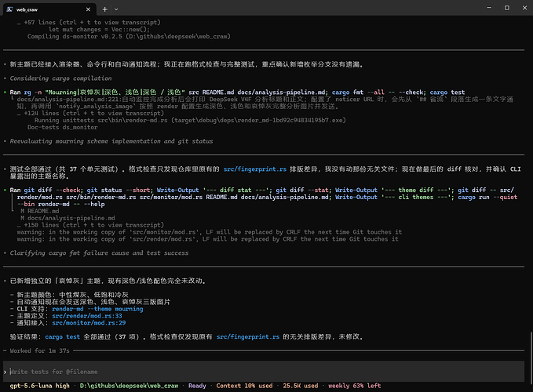Minimize the terminal window
Viewport: 533px width, 392px height.
[x=489, y=8]
